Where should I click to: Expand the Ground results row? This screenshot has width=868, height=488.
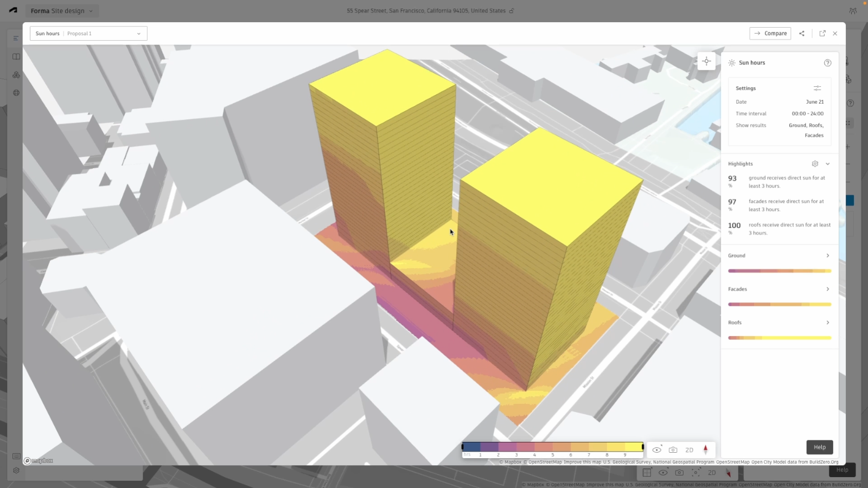[x=780, y=255]
